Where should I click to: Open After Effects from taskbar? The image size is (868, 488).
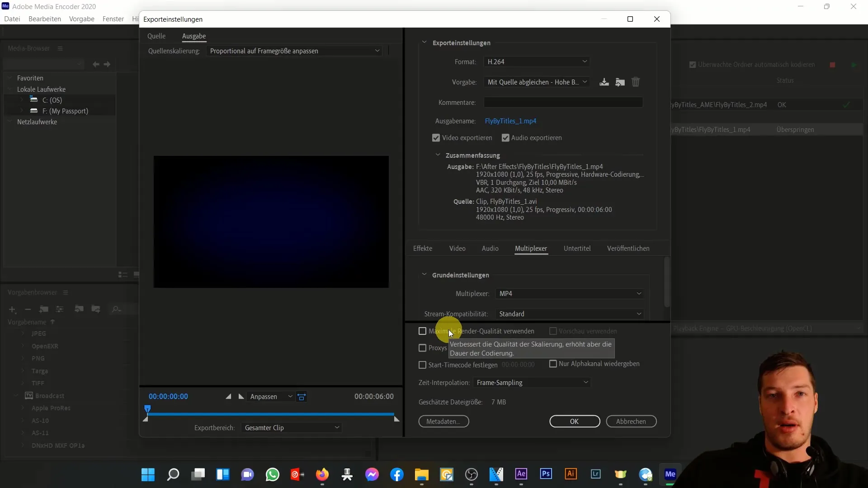pyautogui.click(x=521, y=474)
